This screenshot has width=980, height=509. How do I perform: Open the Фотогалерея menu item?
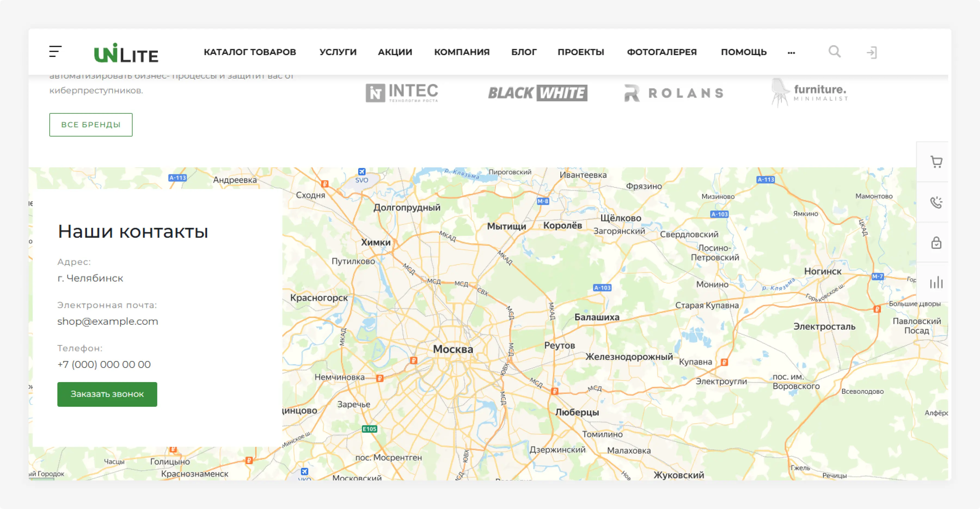[661, 52]
